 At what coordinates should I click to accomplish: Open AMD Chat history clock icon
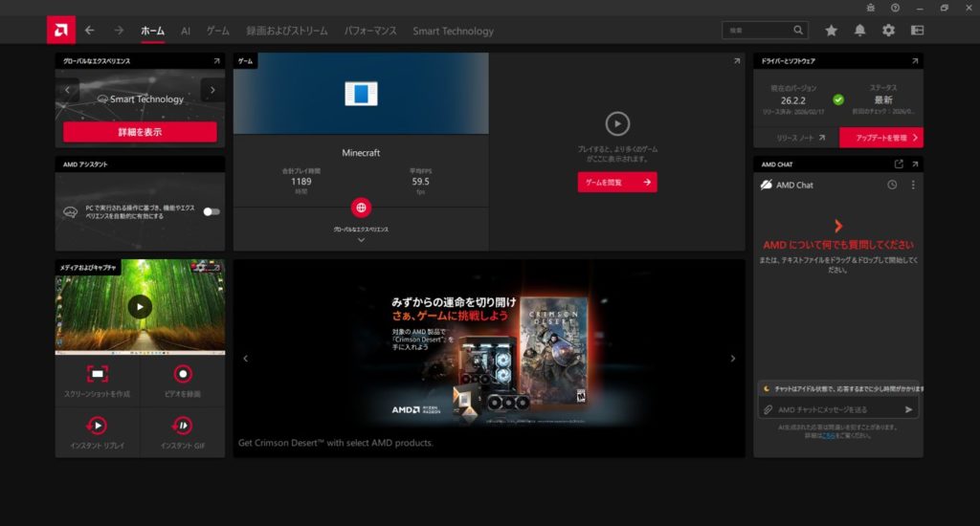892,185
